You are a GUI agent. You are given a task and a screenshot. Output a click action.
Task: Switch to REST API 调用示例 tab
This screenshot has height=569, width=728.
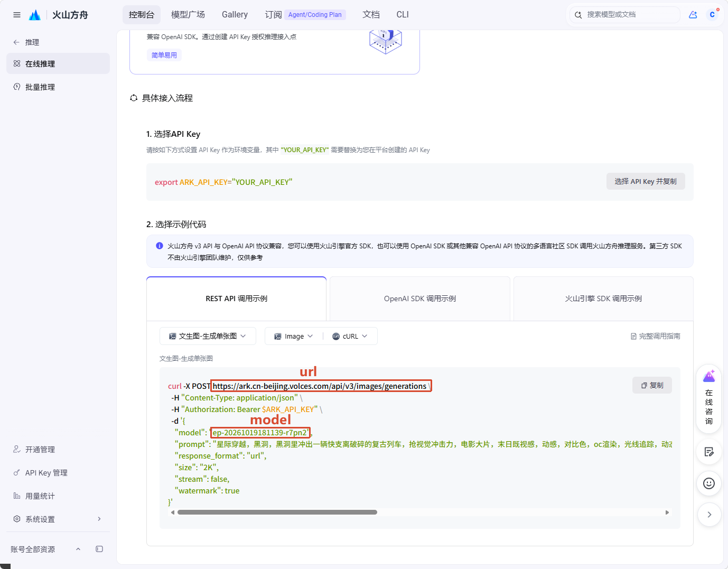(236, 299)
